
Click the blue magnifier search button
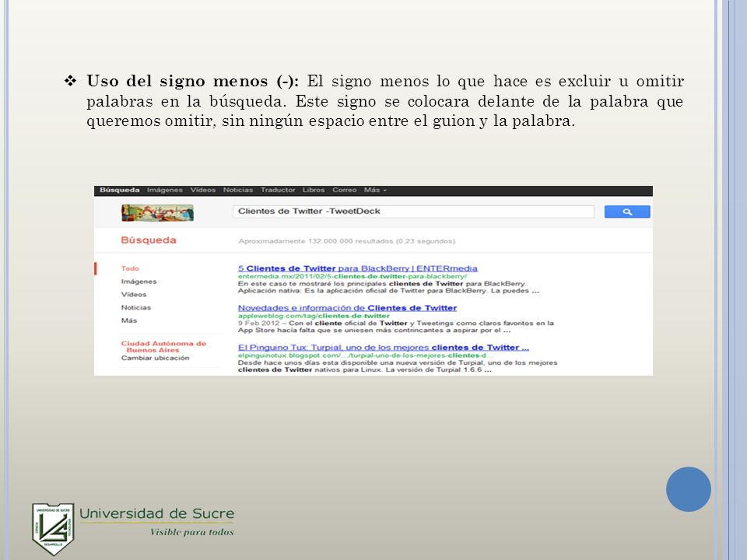click(x=627, y=212)
